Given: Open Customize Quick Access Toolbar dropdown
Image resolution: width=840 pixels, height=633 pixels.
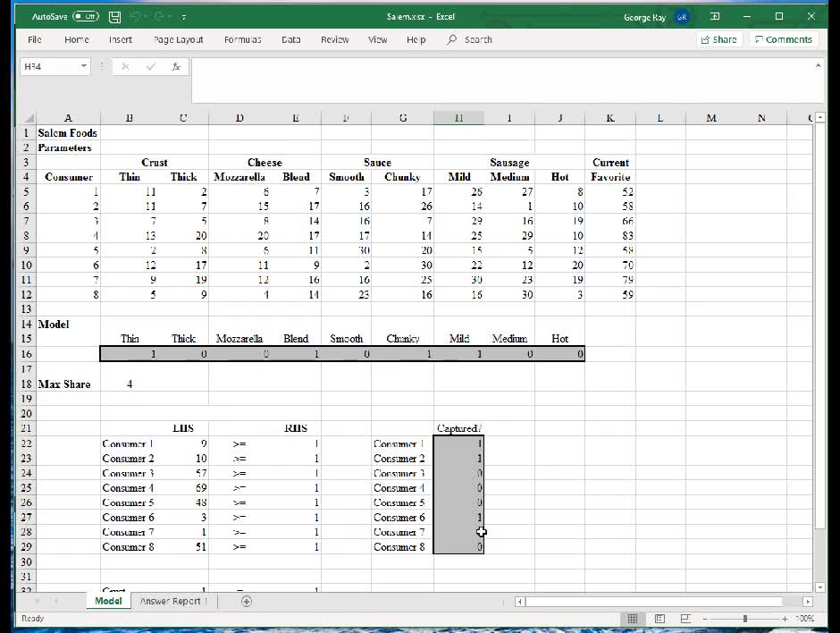Looking at the screenshot, I should point(184,17).
